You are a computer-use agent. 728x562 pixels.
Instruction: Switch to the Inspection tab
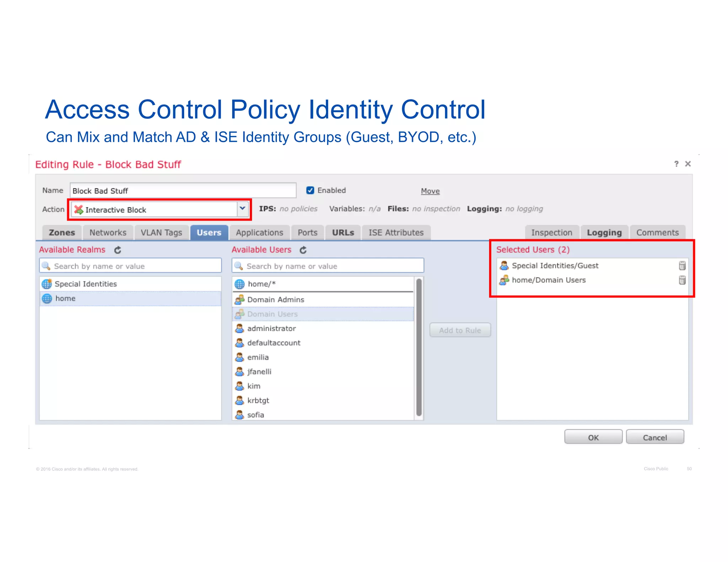(552, 233)
